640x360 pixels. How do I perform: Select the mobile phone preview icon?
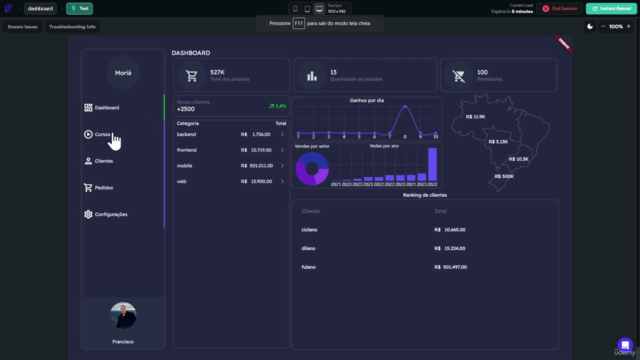click(295, 9)
